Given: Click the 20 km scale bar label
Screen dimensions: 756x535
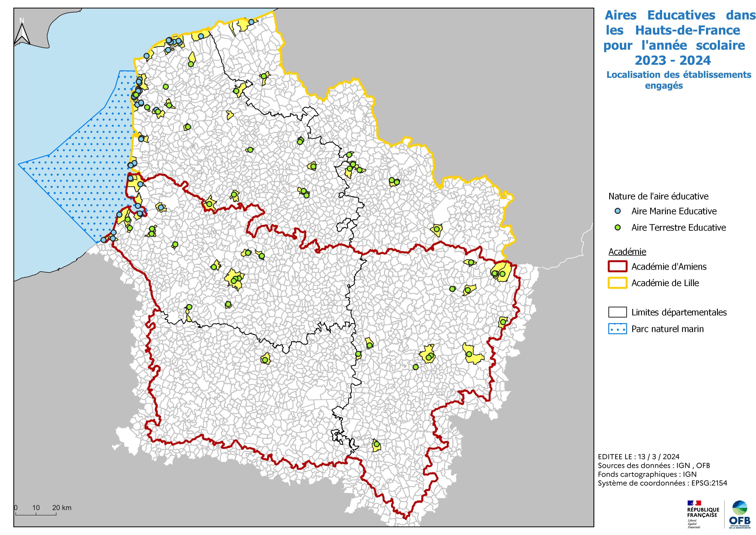Looking at the screenshot, I should click(62, 508).
